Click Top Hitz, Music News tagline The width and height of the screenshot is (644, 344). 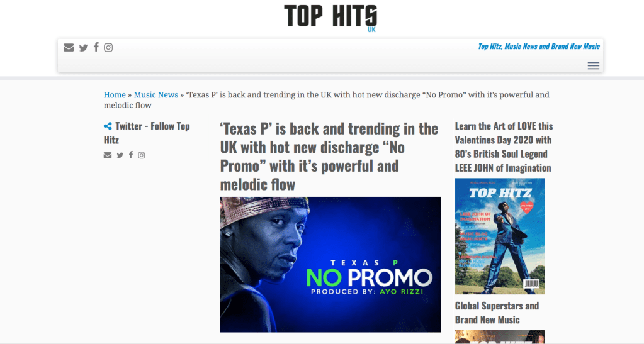pos(539,47)
